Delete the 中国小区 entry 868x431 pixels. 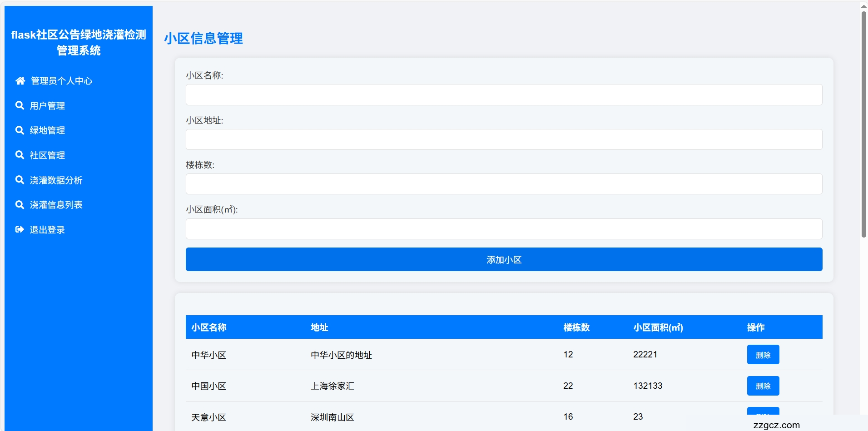point(763,386)
